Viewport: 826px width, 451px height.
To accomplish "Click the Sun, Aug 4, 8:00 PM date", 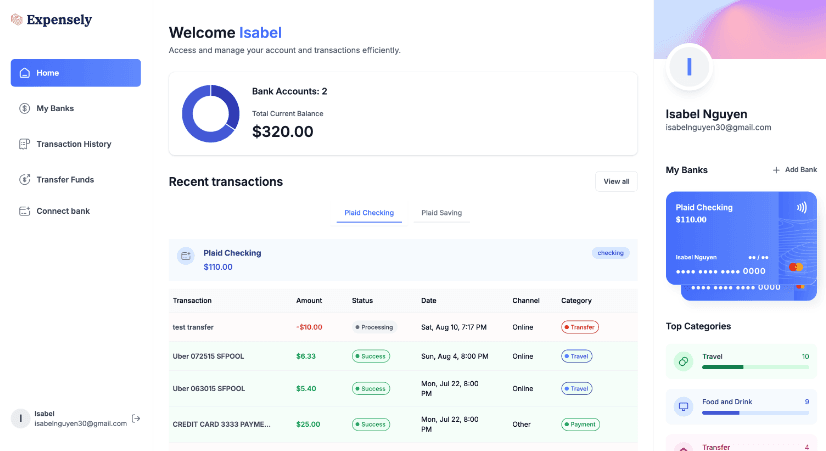I will 455,356.
